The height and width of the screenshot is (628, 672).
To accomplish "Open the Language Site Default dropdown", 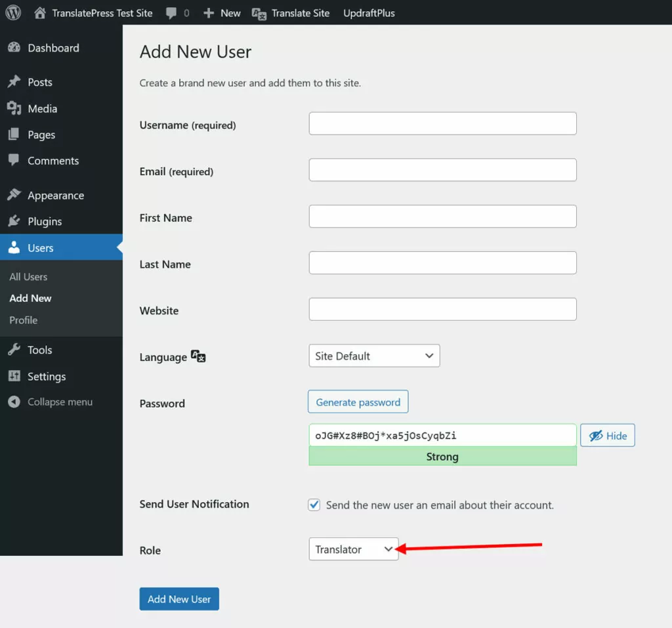I will coord(374,356).
